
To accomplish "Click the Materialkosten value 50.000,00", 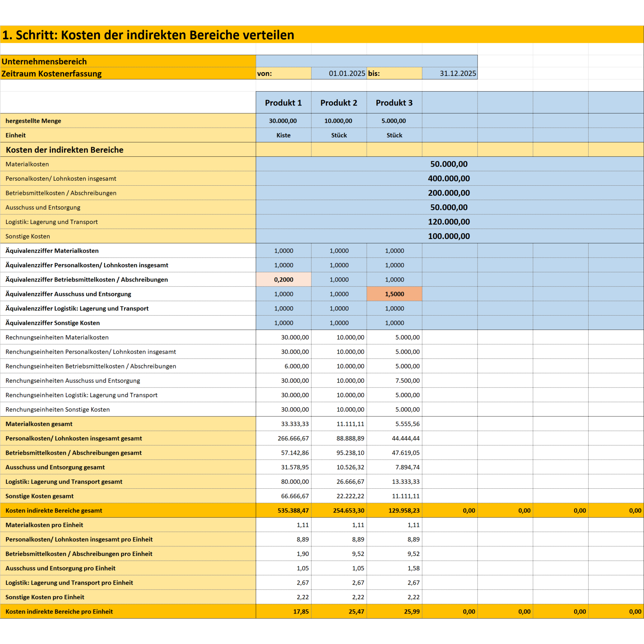I will [x=449, y=164].
